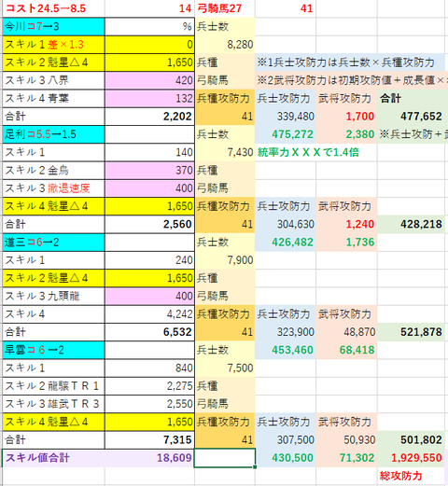448x486 pixels.
Task: Select the 今川コ7→3 cyan cell
Action: coord(53,27)
